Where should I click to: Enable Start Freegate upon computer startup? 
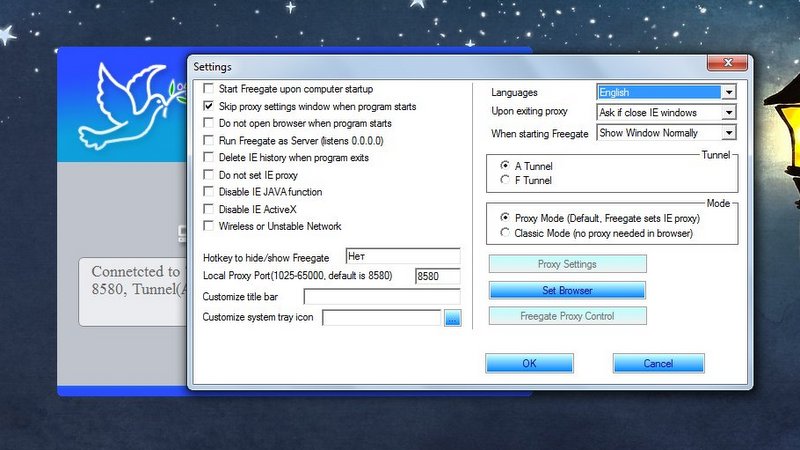208,89
